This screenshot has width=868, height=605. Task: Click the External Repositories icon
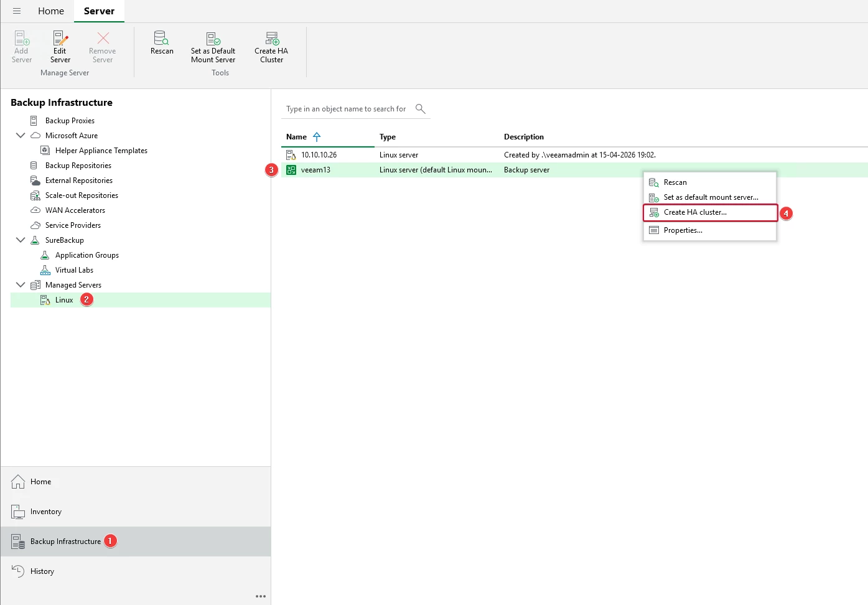35,181
